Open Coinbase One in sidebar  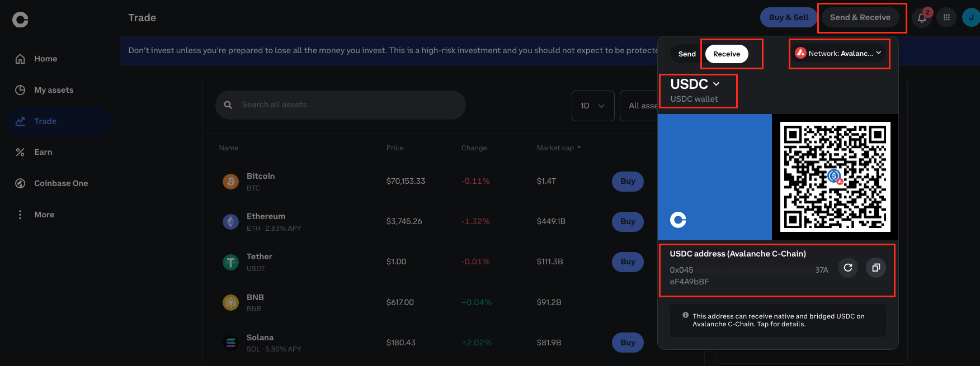point(59,183)
